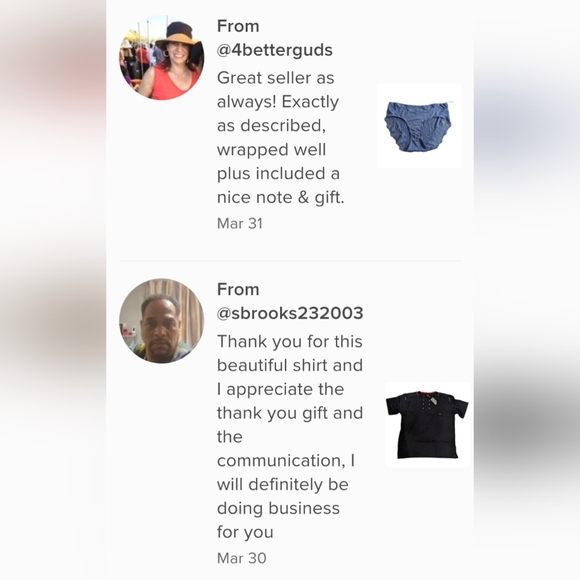This screenshot has width=580, height=580.
Task: Open the 4betterguds profile picture with hat
Action: coord(162,57)
